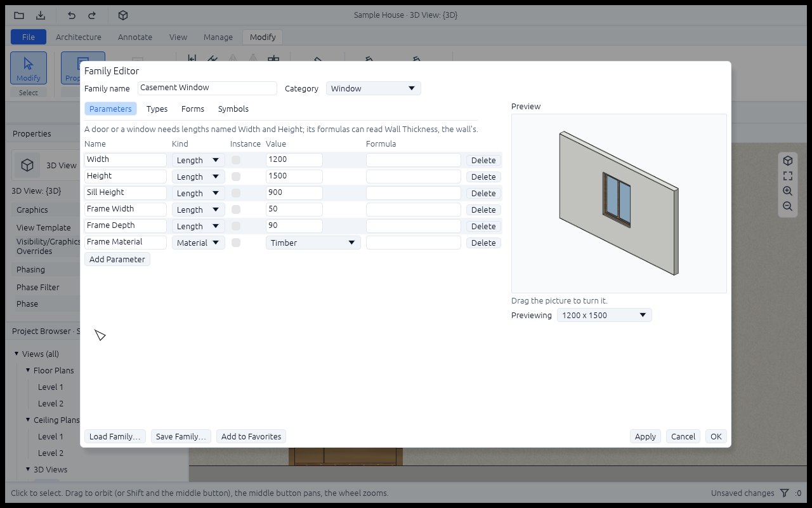Click the filter icon in status bar
The height and width of the screenshot is (508, 812).
(x=784, y=493)
